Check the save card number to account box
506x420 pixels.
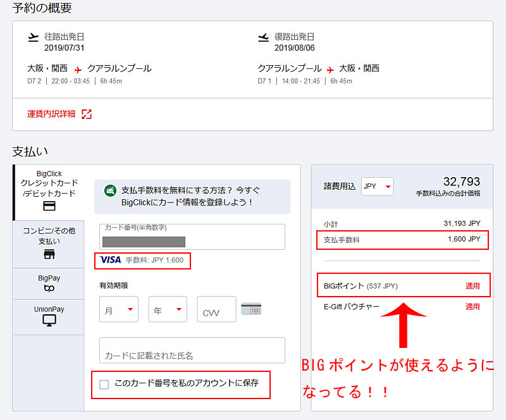coord(104,384)
